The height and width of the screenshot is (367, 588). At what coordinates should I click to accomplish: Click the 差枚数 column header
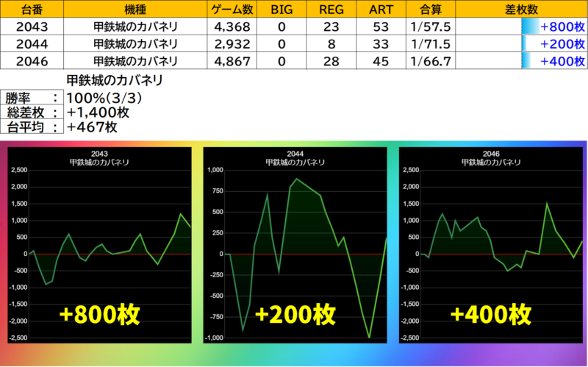pos(521,9)
